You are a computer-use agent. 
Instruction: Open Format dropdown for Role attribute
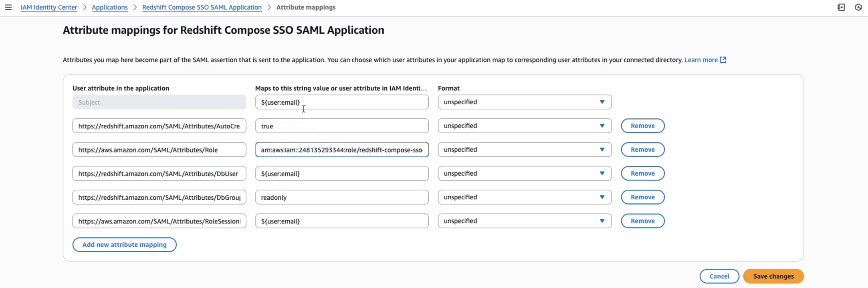525,150
